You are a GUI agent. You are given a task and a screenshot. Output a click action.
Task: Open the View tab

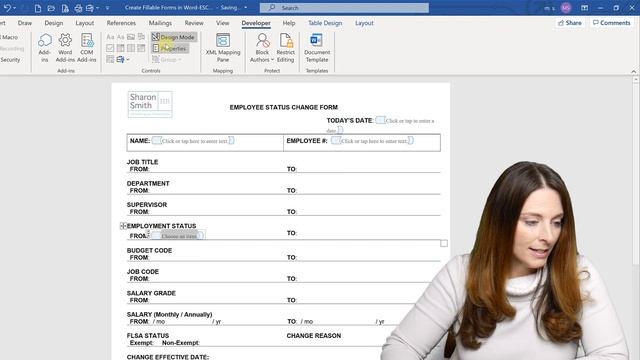coord(222,23)
